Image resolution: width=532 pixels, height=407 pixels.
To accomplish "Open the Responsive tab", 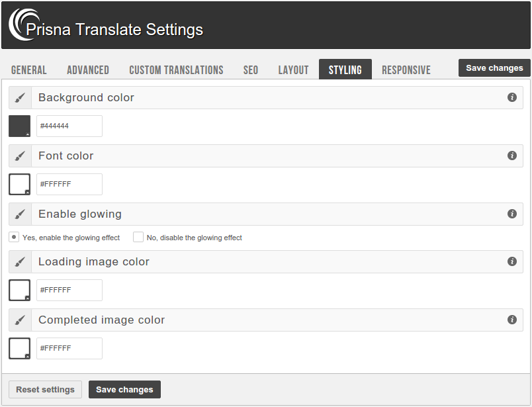I will [406, 70].
